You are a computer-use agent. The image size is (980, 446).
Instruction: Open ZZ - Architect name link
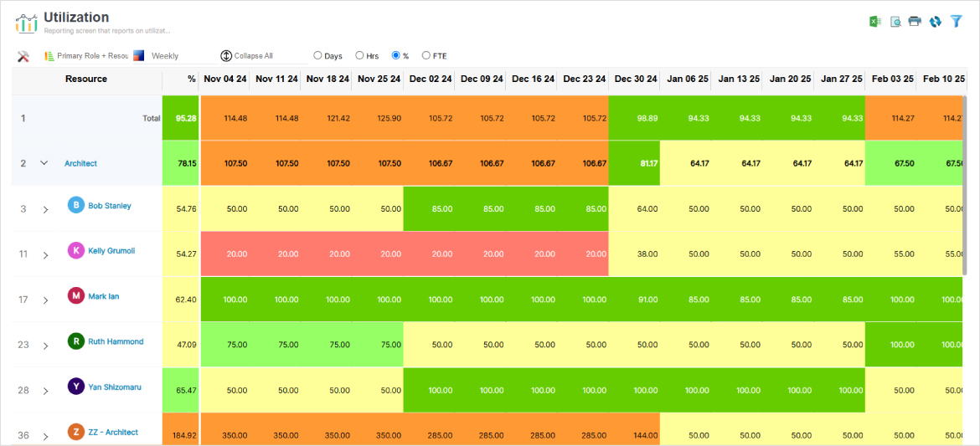click(113, 432)
